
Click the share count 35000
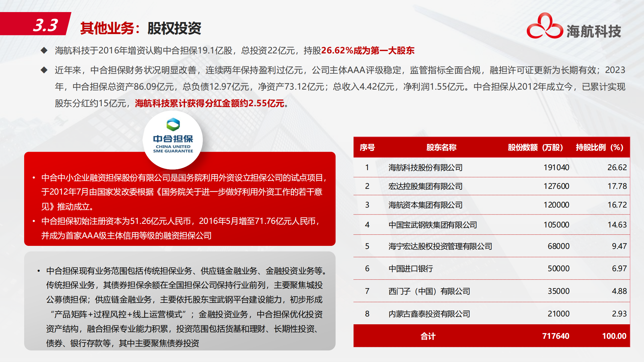coord(559,291)
